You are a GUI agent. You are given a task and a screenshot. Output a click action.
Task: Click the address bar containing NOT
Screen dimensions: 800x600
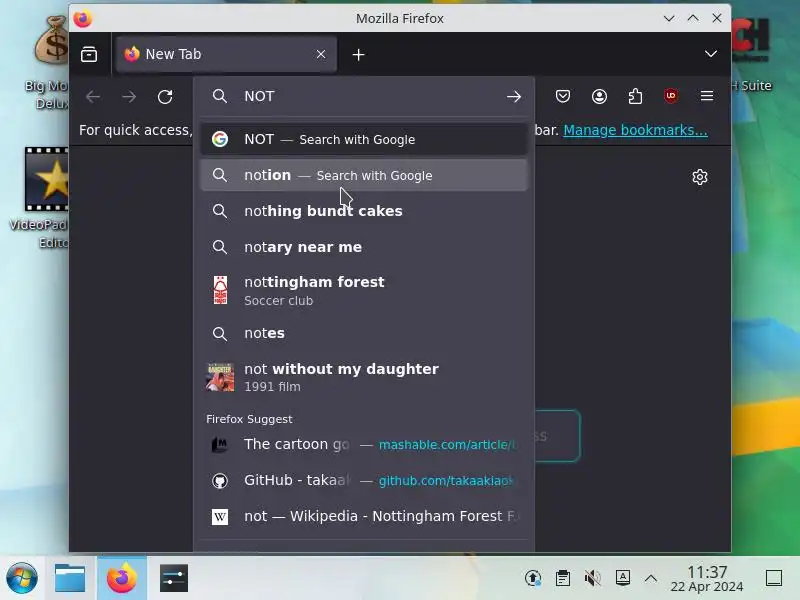(x=363, y=96)
